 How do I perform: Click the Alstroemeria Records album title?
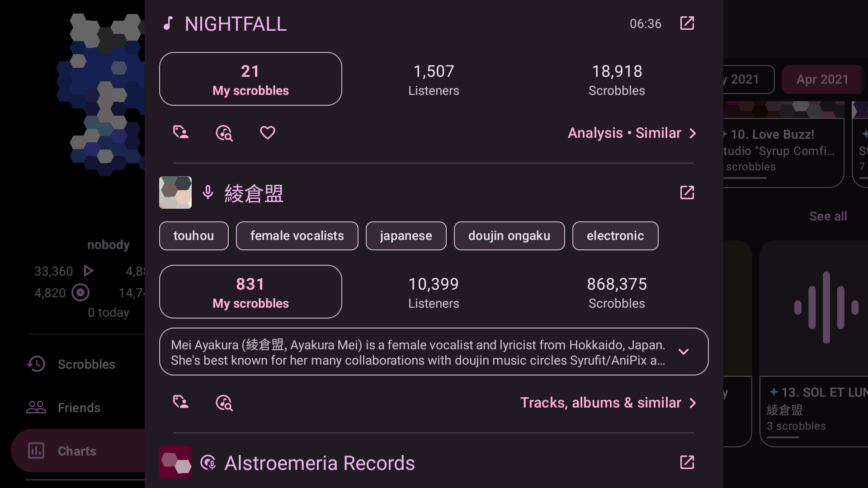tap(320, 463)
